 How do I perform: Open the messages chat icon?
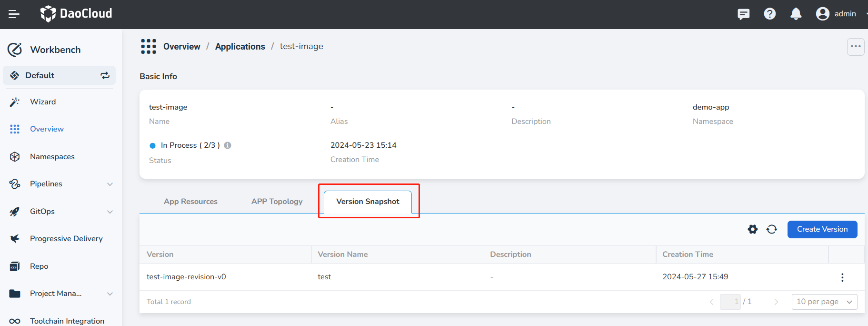(x=743, y=14)
